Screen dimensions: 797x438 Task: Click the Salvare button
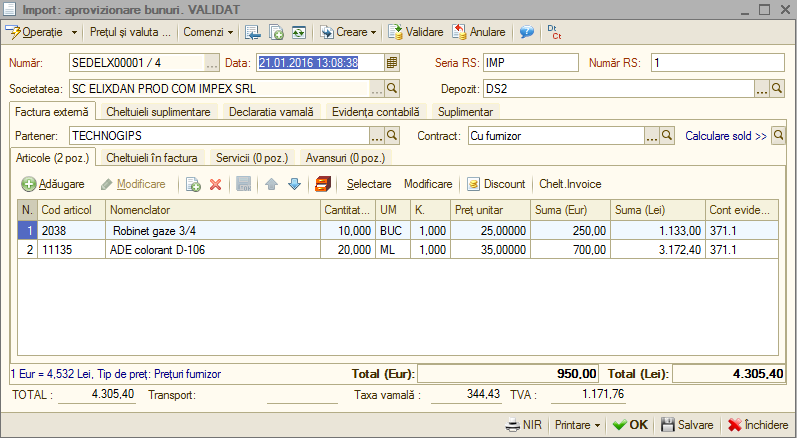tap(687, 425)
